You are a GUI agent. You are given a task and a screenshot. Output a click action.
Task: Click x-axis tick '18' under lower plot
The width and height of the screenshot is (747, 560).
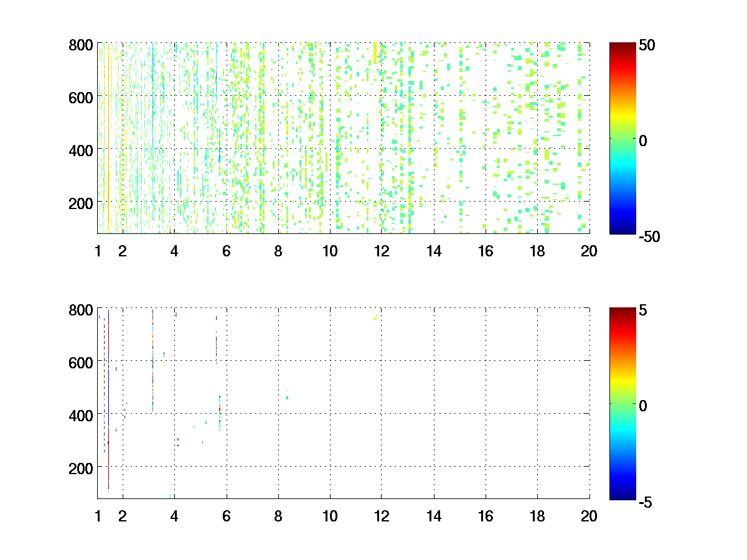tap(537, 516)
